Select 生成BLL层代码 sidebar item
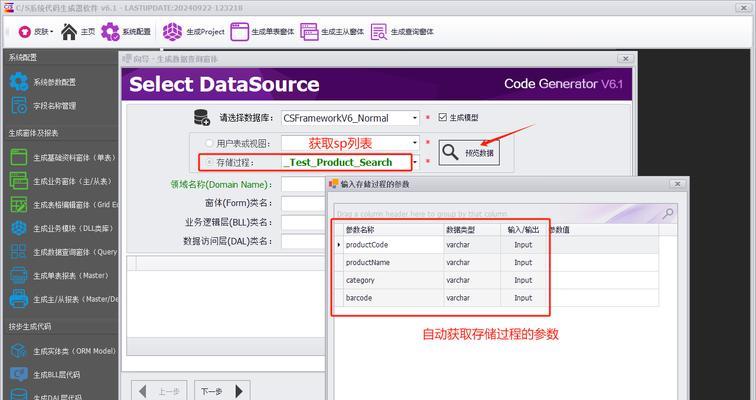Viewport: 756px width, 400px height. 45,374
